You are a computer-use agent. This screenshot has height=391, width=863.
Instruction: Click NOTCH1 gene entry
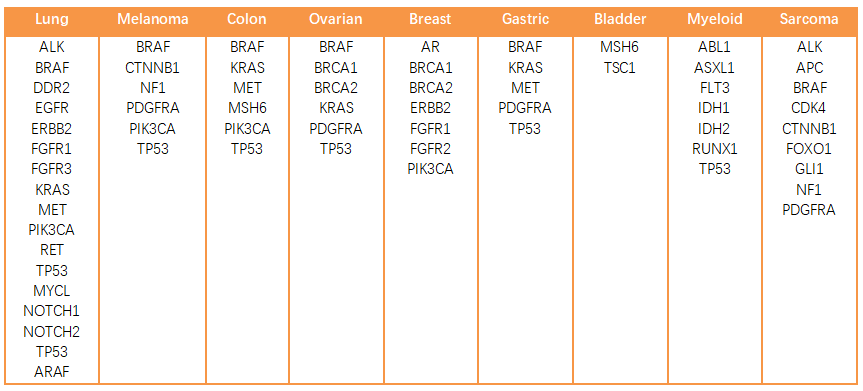click(52, 311)
